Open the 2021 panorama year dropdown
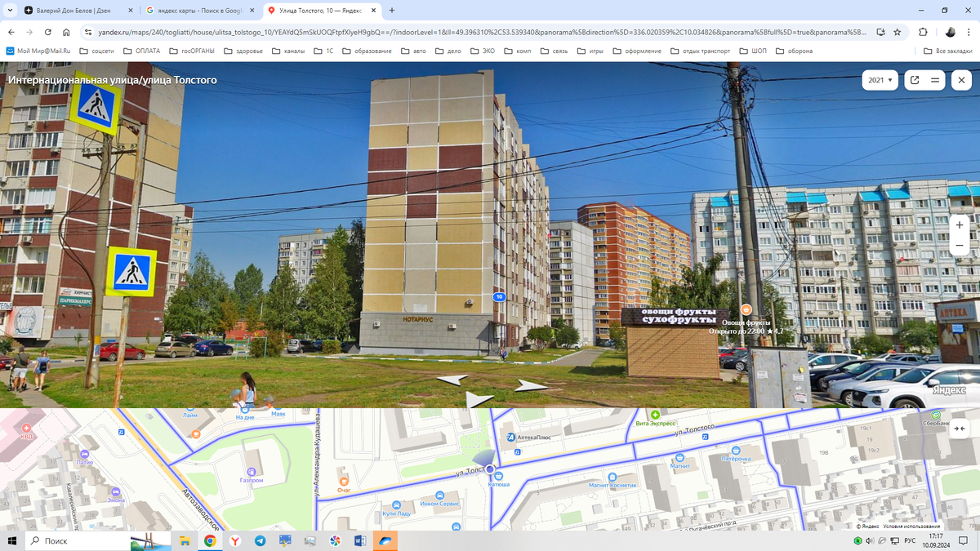The width and height of the screenshot is (980, 551). pyautogui.click(x=880, y=80)
